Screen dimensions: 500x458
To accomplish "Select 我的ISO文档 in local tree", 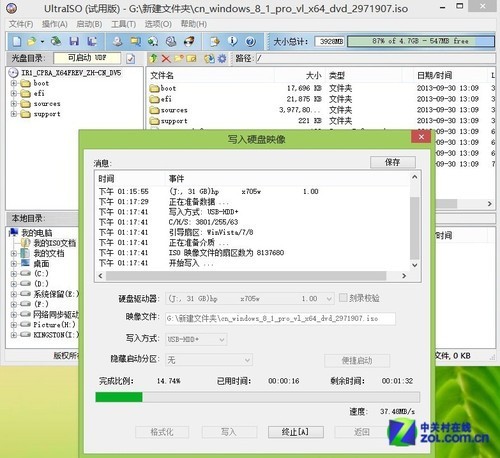I will 55,243.
